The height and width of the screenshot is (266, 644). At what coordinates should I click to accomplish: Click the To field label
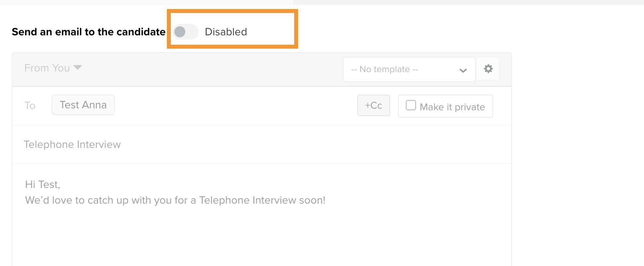pyautogui.click(x=30, y=106)
